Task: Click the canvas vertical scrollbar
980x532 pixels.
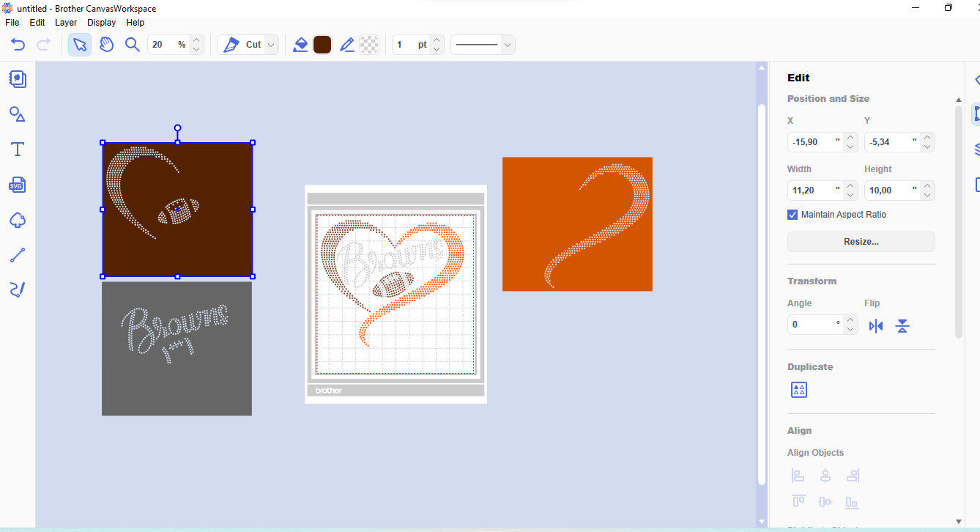Action: coord(762,293)
